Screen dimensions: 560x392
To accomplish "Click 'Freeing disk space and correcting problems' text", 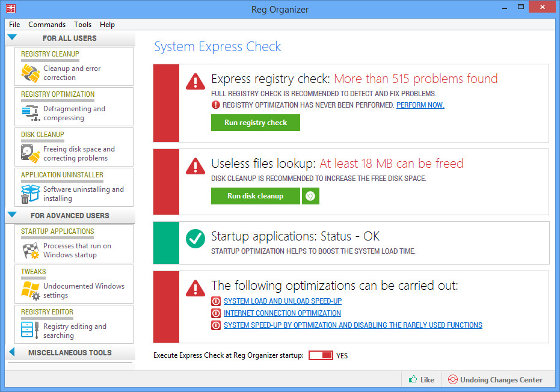I will (x=79, y=153).
